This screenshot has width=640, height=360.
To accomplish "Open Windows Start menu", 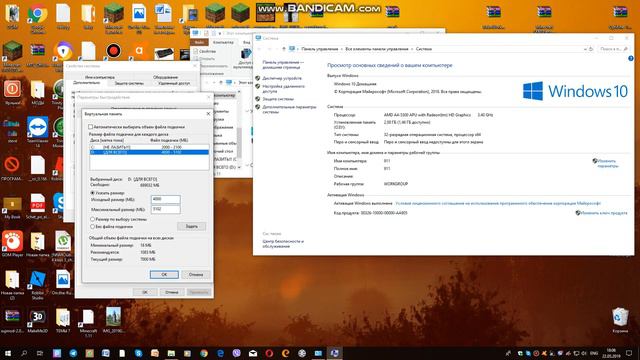I will [x=8, y=353].
